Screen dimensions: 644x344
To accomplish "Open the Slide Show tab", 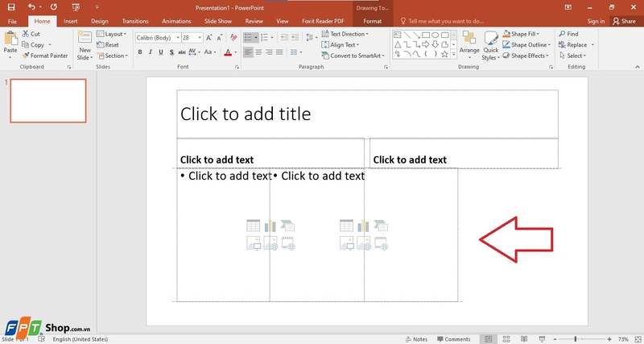I will click(218, 21).
